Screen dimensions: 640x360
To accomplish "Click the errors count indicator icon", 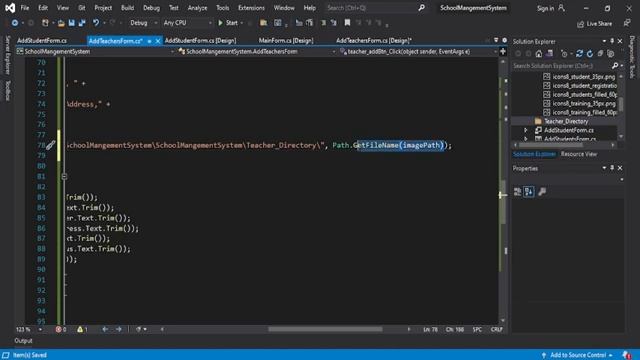I will pos(59,329).
